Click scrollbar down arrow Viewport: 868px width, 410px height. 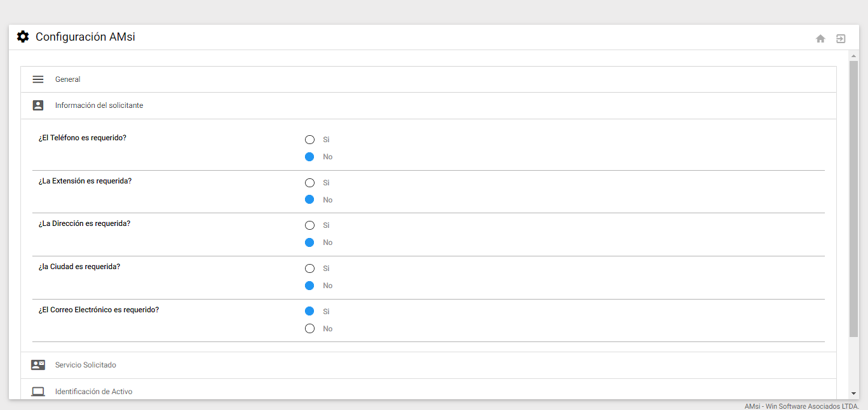854,393
